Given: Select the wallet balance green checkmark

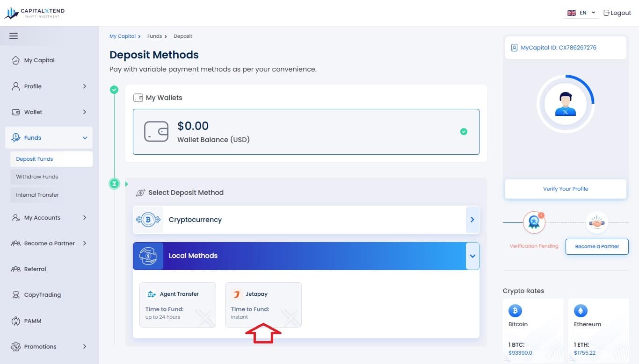Looking at the screenshot, I should click(464, 132).
